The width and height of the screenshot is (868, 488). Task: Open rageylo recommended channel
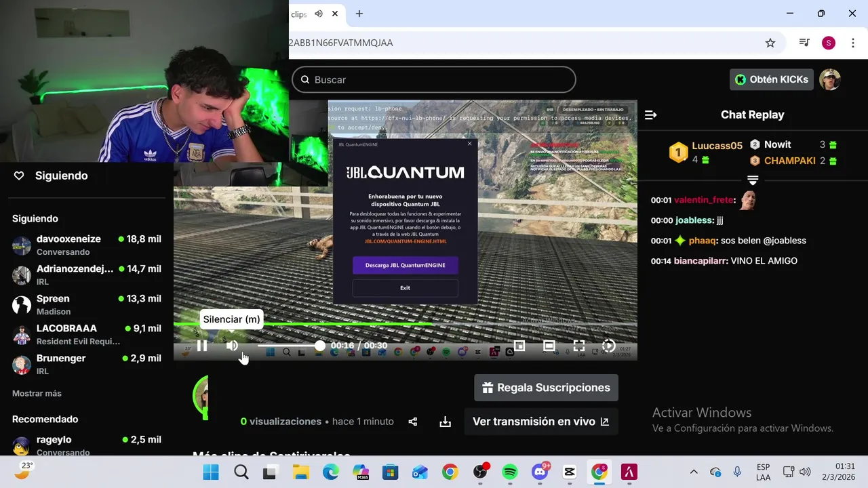[87, 445]
